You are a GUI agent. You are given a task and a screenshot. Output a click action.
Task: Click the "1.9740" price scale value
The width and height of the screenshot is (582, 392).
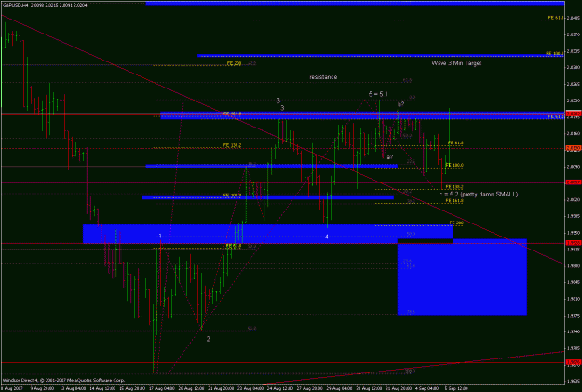[574, 331]
